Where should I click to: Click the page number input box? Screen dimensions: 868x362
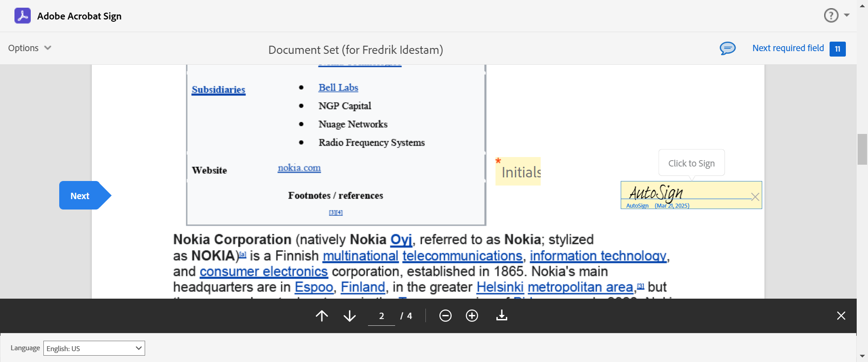point(382,316)
